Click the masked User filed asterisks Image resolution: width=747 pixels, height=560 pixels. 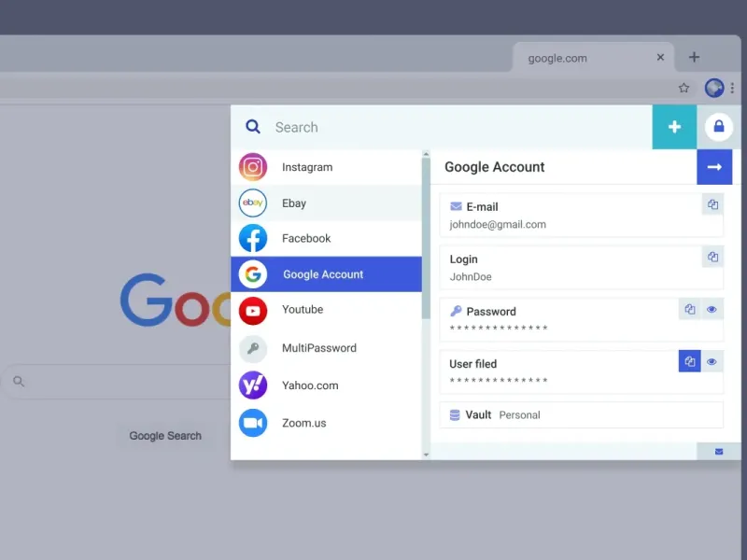(499, 380)
